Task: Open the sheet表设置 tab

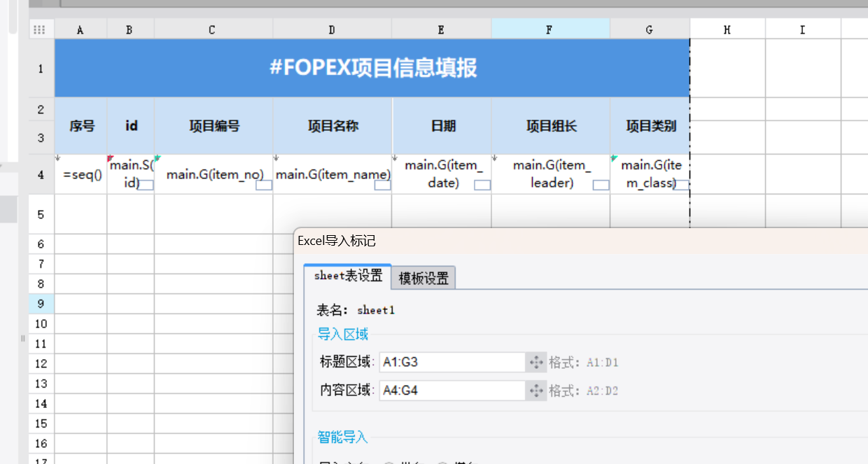Action: point(348,276)
